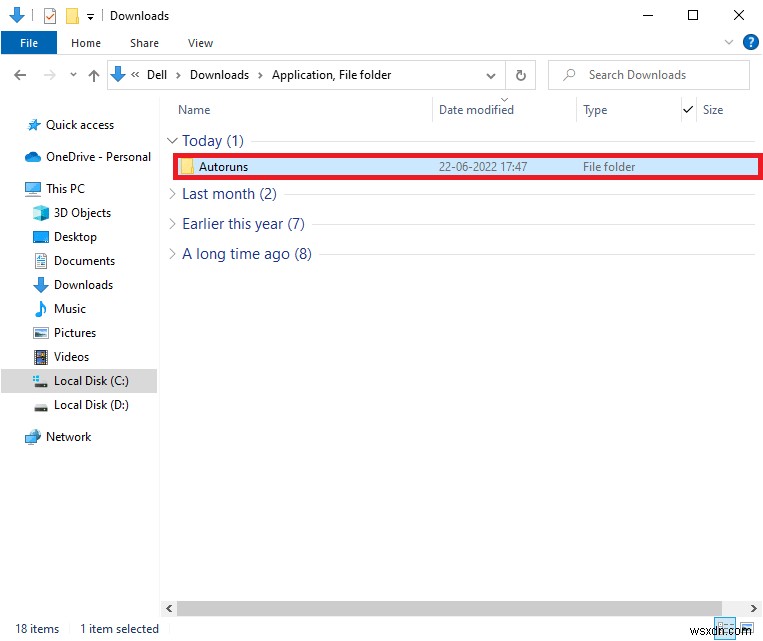763x641 pixels.
Task: Click Downloads in the address breadcrumb
Action: (219, 75)
